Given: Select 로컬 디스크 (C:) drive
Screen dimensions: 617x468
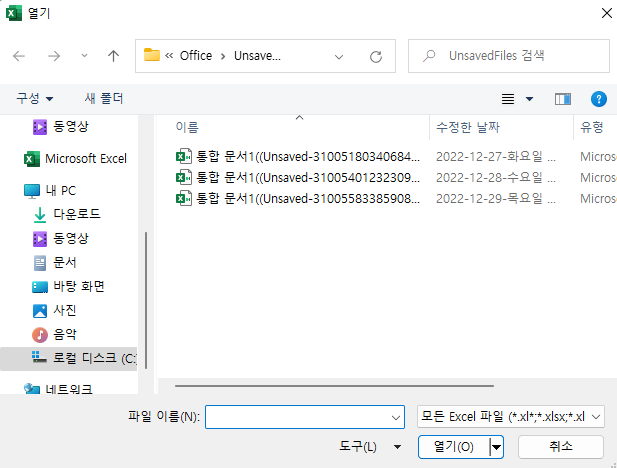Looking at the screenshot, I should 69,359.
